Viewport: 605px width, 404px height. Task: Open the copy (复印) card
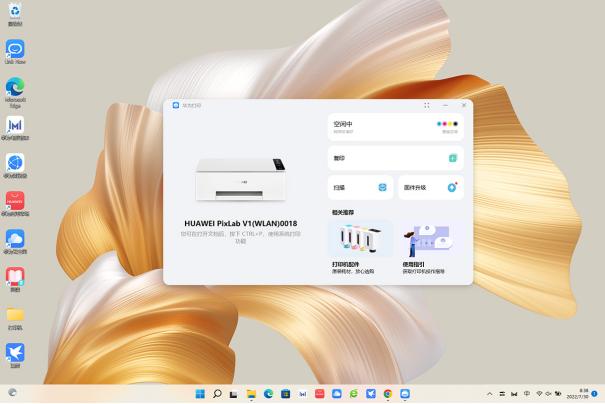(395, 158)
